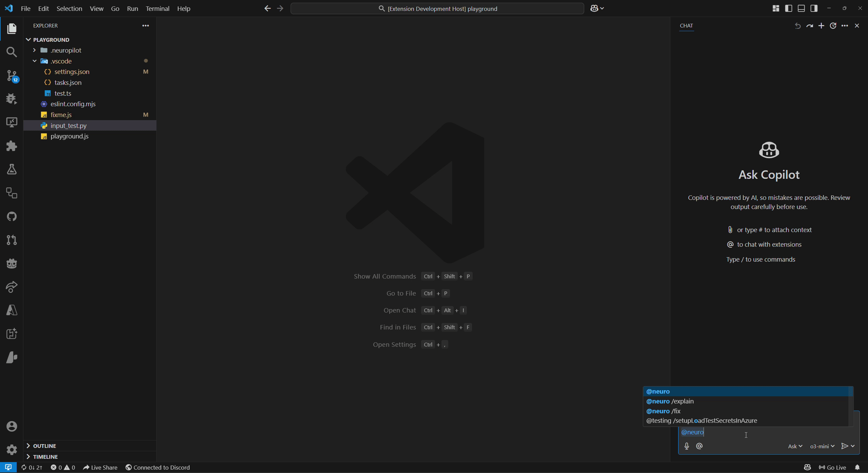Click the suggestion list scrollbar
Viewport: 868px width, 473px height.
[851, 406]
